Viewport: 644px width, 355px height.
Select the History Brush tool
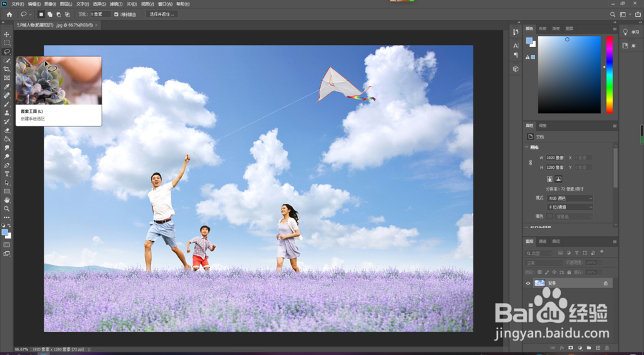tap(6, 122)
